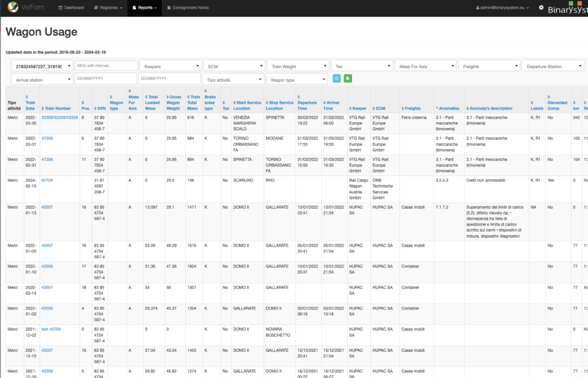Open the Dashboard menu item
The width and height of the screenshot is (588, 378).
point(71,7)
